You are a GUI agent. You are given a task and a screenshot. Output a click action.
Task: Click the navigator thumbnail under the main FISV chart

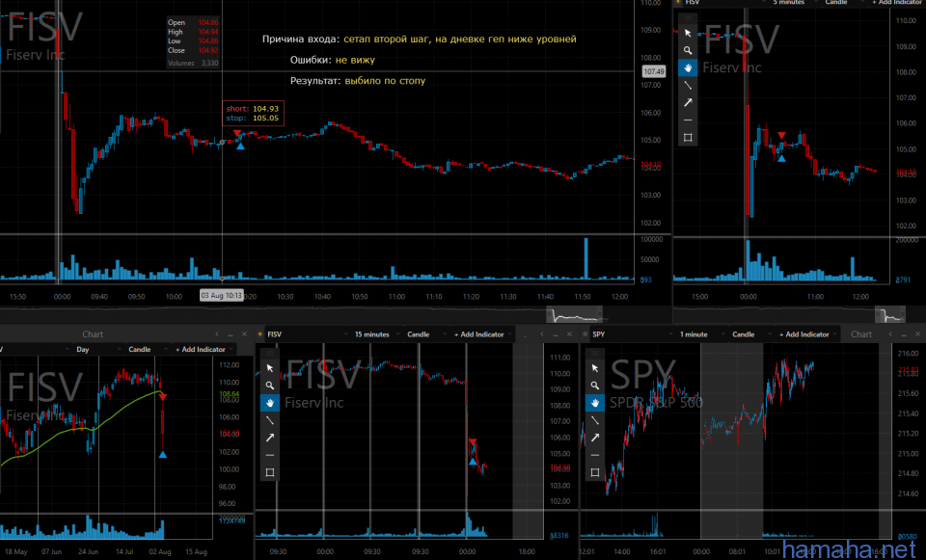click(574, 315)
